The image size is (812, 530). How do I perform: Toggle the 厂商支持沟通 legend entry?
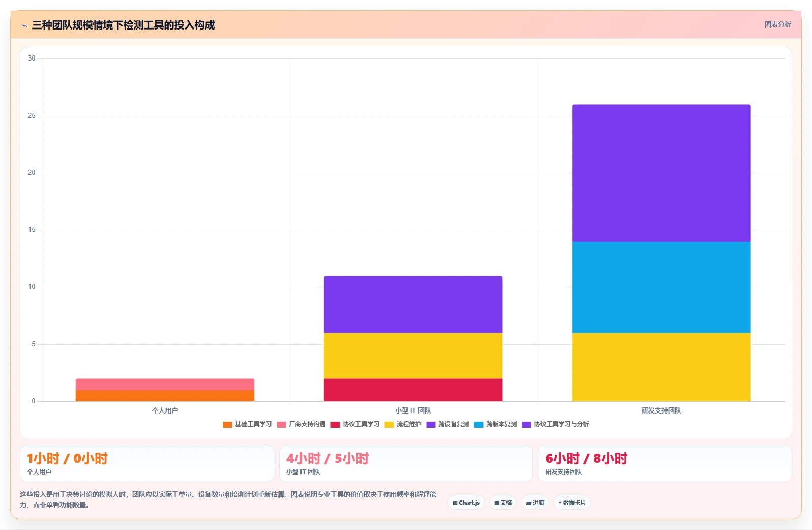click(301, 424)
